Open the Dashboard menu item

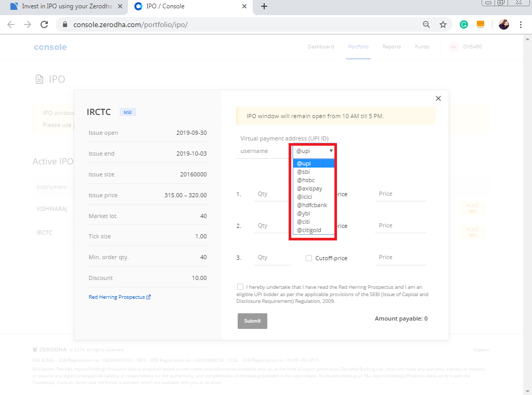tap(321, 47)
